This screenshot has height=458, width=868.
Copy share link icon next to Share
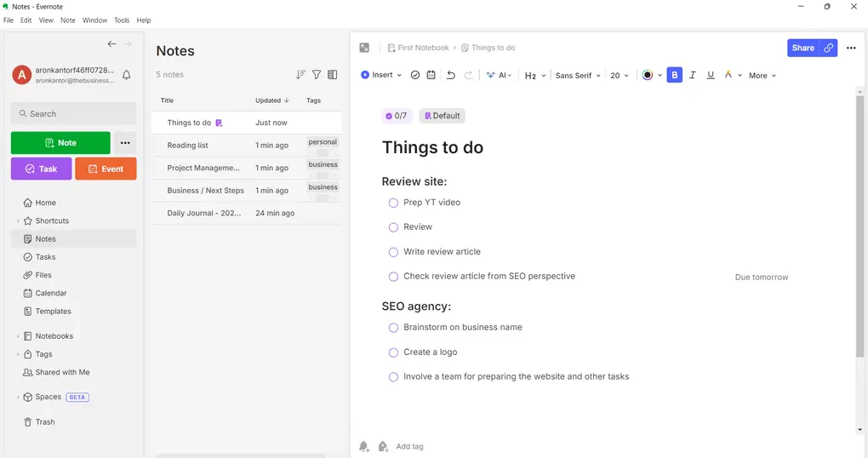point(828,48)
